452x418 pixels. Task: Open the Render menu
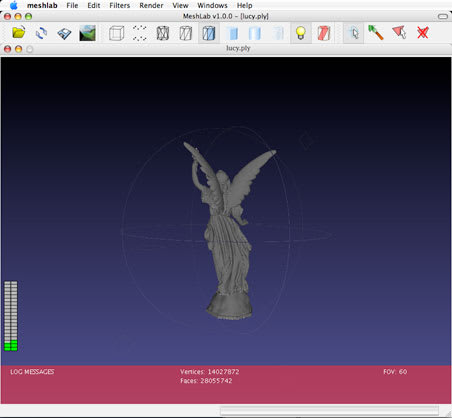tap(151, 5)
